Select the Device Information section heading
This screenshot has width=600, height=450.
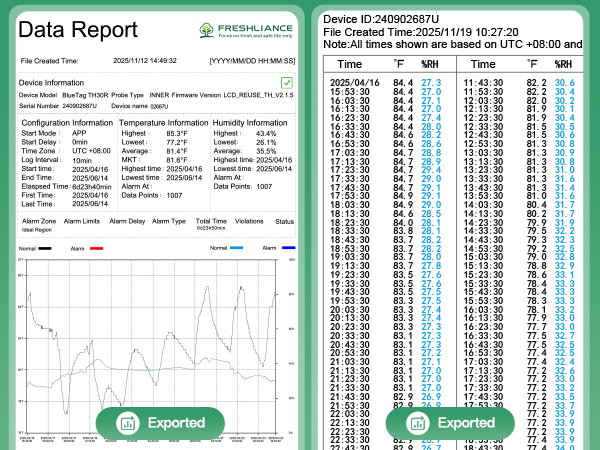(52, 82)
